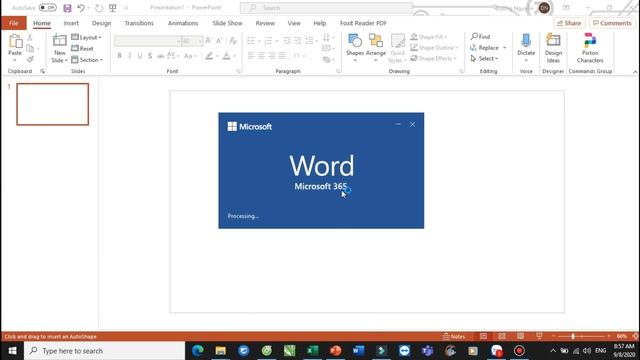
Task: Click the Save icon in title bar
Action: [67, 8]
